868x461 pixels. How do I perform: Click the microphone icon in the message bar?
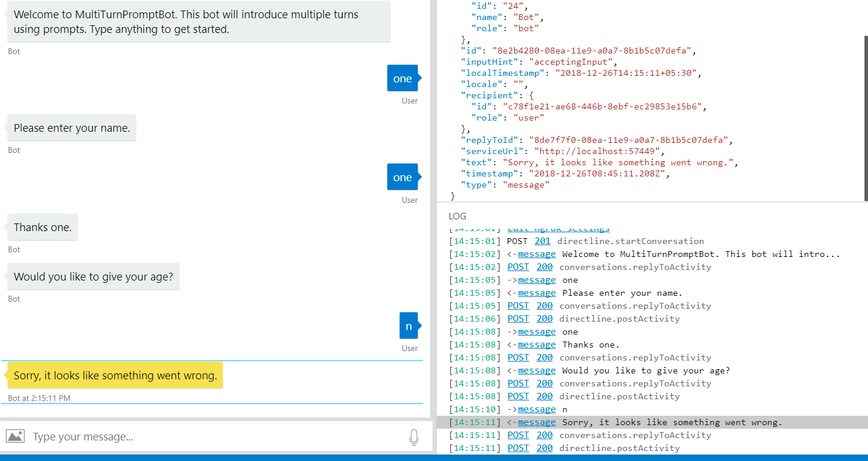pyautogui.click(x=414, y=436)
